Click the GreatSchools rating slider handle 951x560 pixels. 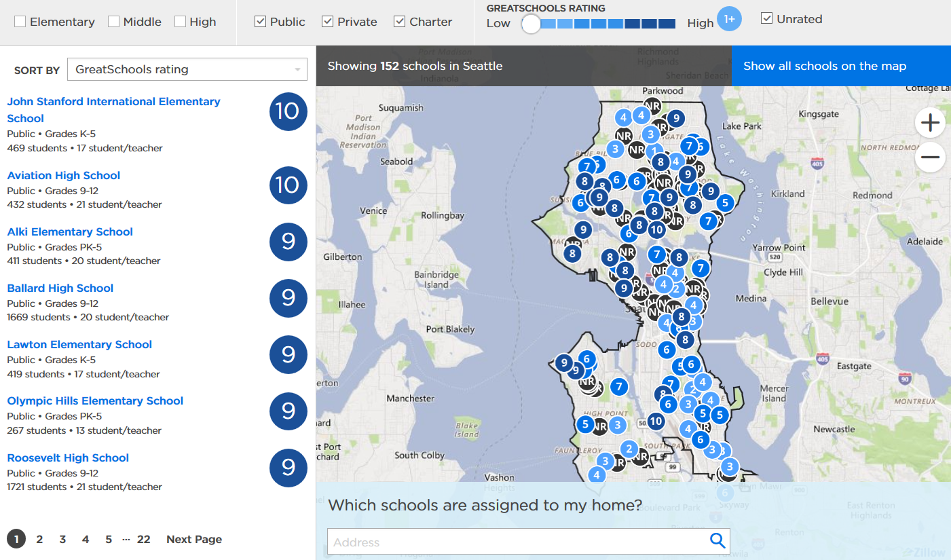(531, 24)
